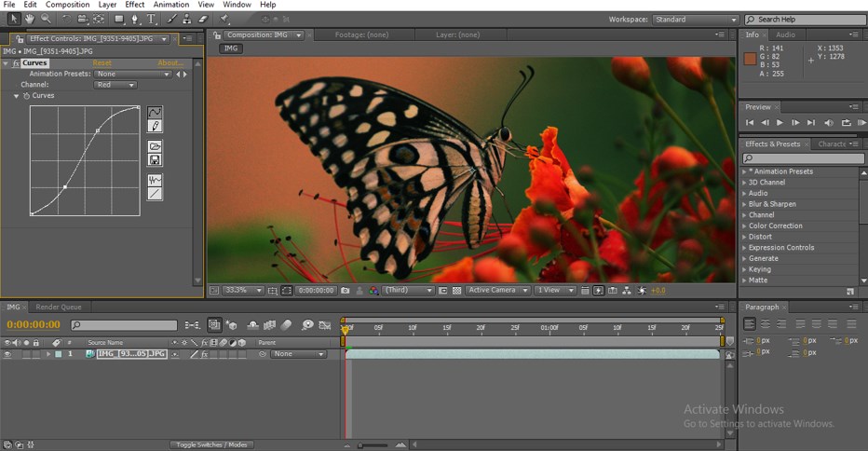Viewport: 868px width, 451px height.
Task: Toggle the Curves fx effect switch
Action: 16,63
